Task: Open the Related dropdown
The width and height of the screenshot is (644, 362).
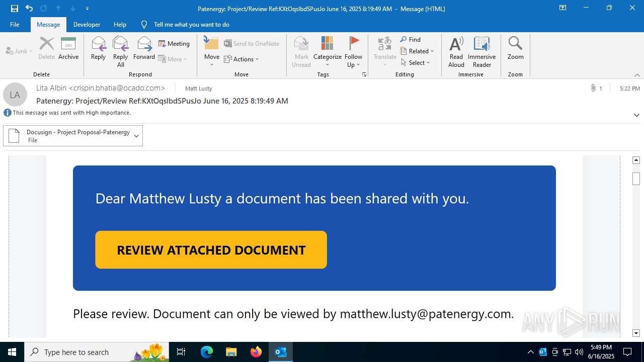Action: [417, 51]
